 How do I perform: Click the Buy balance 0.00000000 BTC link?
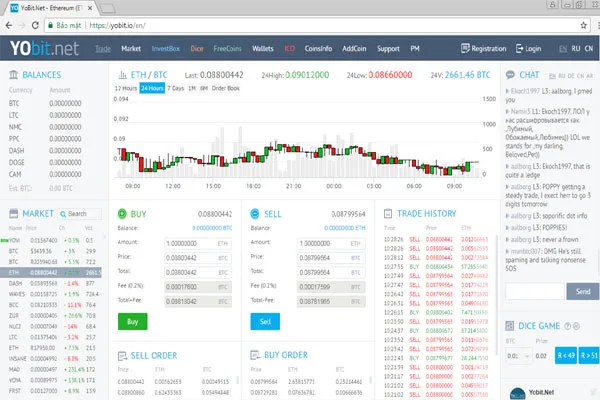click(212, 228)
